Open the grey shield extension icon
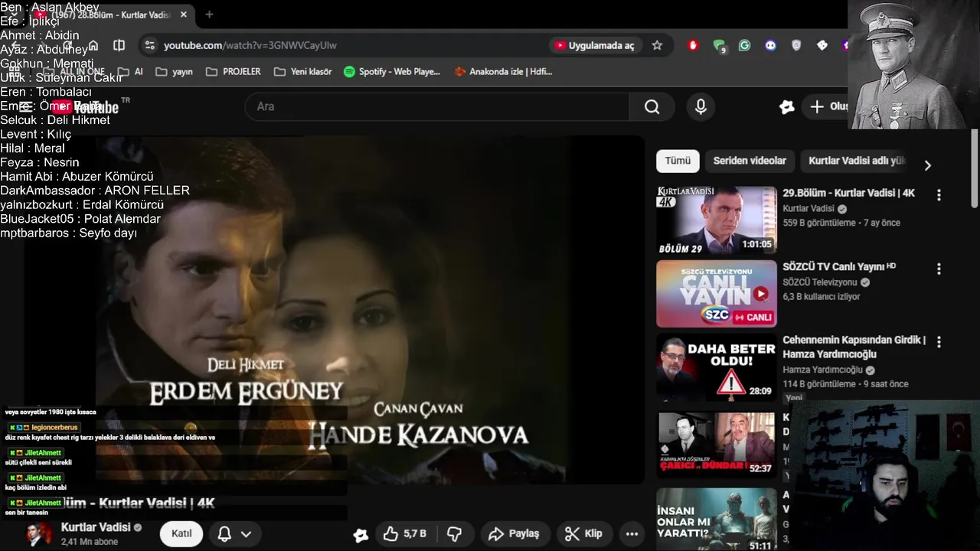The width and height of the screenshot is (980, 551). pyautogui.click(x=796, y=45)
